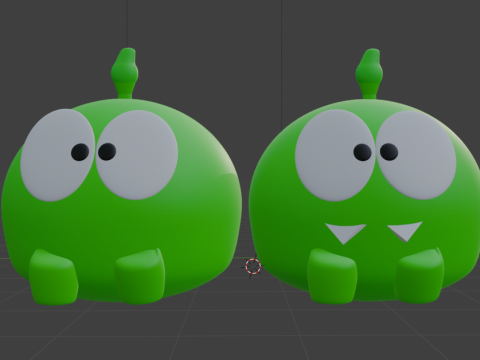The image size is (480, 360).
Task: Select the toothed character's right foot
Action: pyautogui.click(x=419, y=275)
